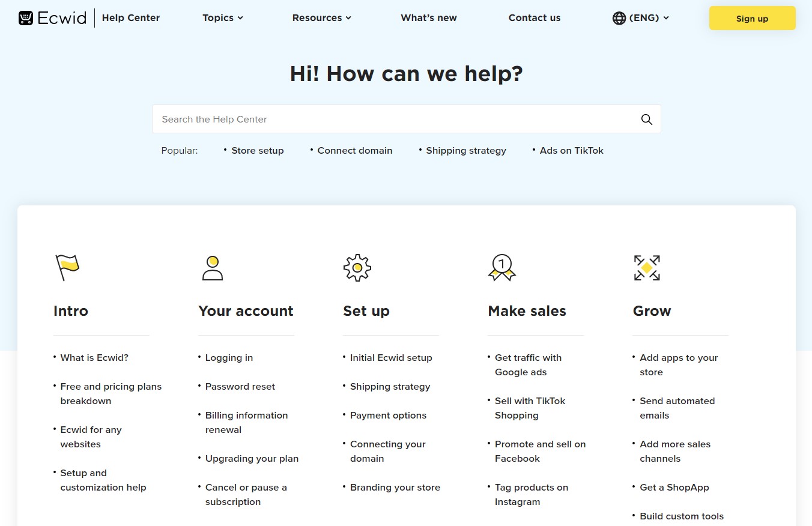Open Billing information renewal article
Screen dimensions: 812x526
click(246, 423)
